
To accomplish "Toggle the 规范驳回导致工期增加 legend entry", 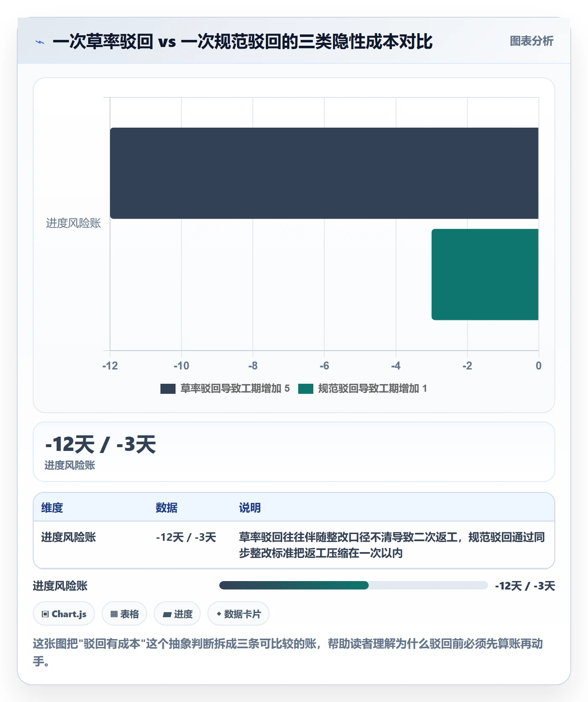I will pos(363,388).
